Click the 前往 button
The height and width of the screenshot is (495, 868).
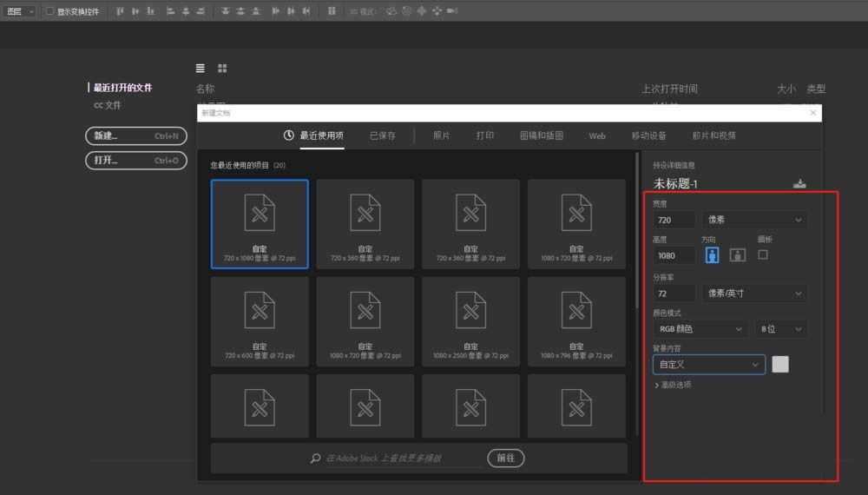coord(506,458)
